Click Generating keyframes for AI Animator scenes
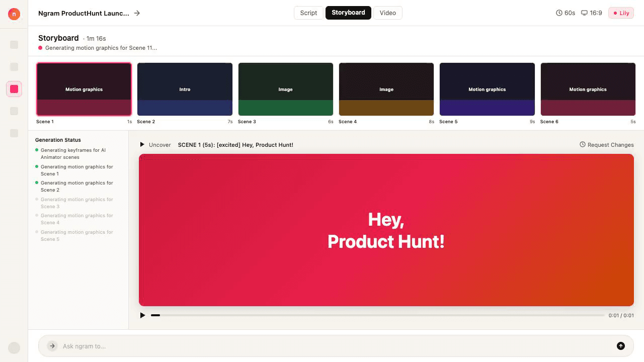Screen dimensions: 644x362 73,153
